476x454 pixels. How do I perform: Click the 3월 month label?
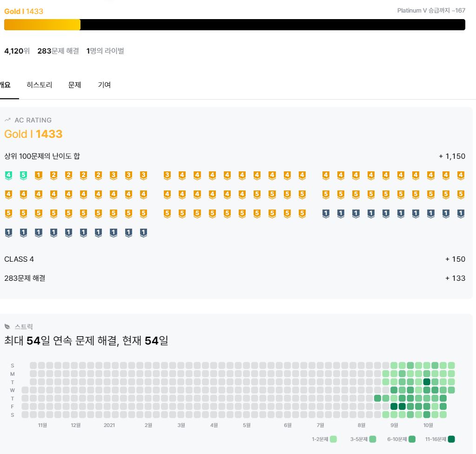(181, 425)
